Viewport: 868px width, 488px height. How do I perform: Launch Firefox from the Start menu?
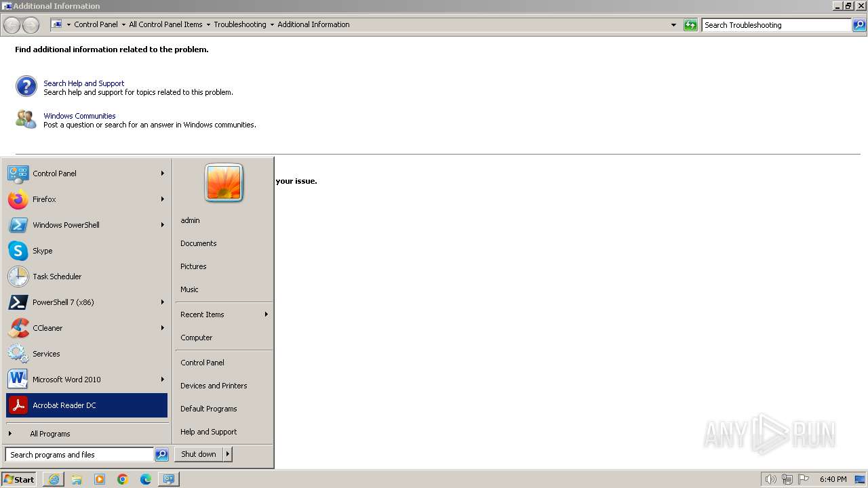coord(18,199)
